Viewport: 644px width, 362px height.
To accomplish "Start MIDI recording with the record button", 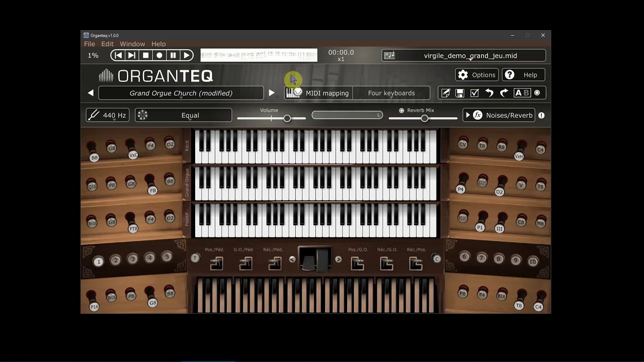I will [159, 55].
